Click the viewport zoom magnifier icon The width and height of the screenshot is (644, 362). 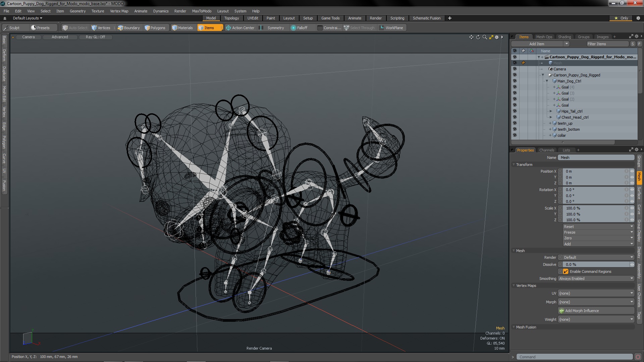[485, 37]
